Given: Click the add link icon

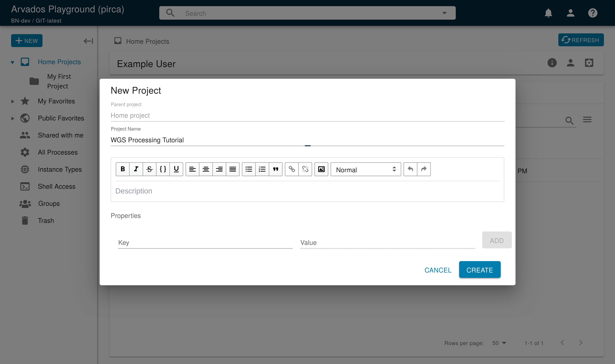Looking at the screenshot, I should [x=292, y=169].
